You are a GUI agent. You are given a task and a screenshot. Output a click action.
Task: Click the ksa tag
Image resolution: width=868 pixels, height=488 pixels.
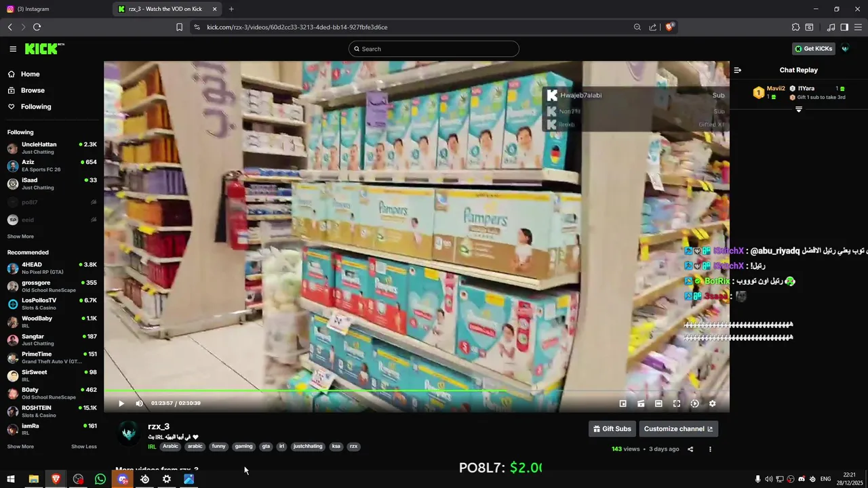(336, 447)
